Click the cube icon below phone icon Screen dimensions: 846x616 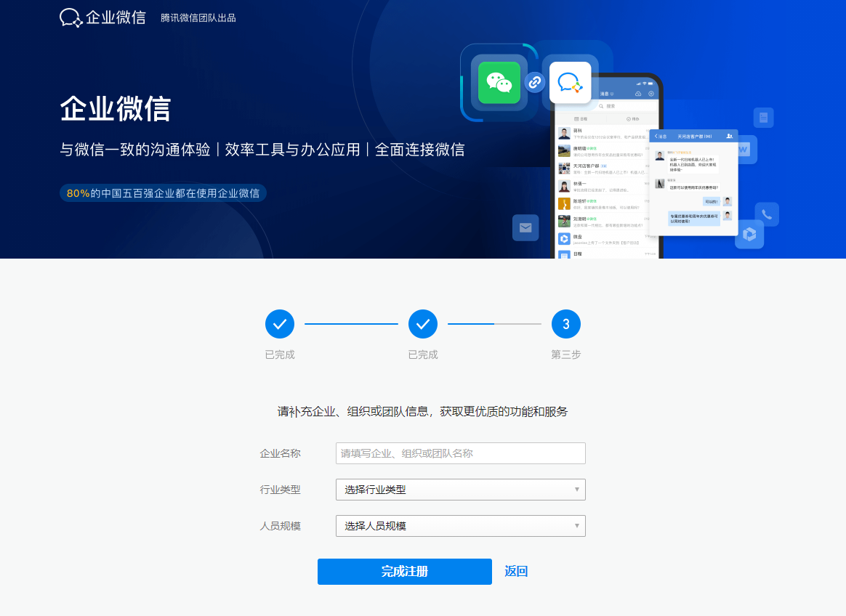pyautogui.click(x=749, y=234)
